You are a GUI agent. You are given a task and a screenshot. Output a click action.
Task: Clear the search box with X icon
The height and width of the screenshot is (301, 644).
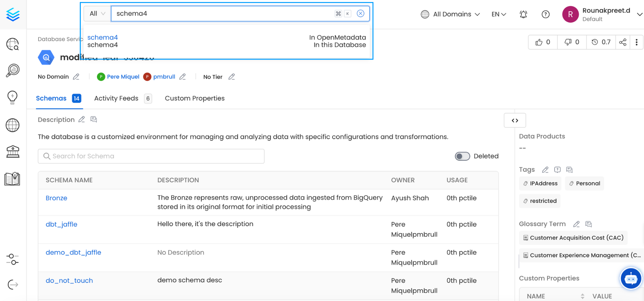coord(360,13)
